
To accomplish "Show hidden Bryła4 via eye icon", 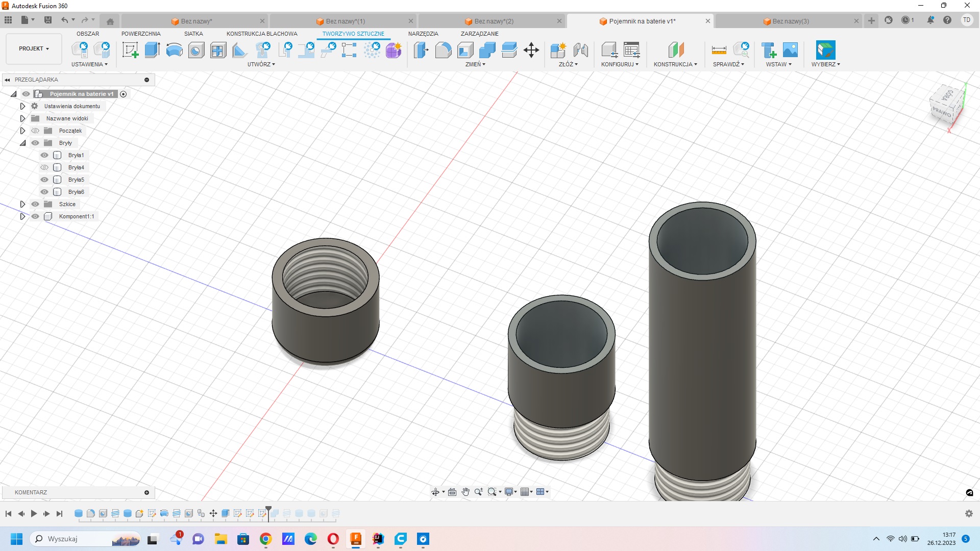I will [x=44, y=167].
